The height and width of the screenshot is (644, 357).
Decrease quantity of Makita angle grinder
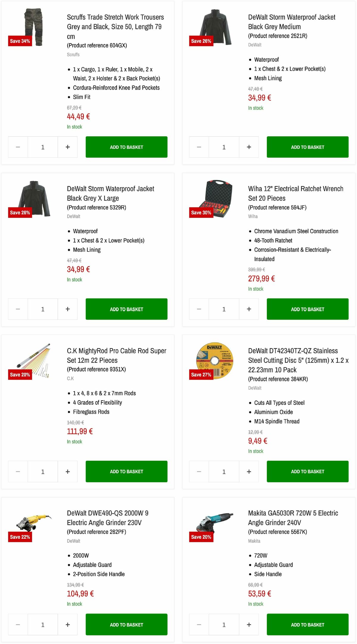click(x=198, y=625)
